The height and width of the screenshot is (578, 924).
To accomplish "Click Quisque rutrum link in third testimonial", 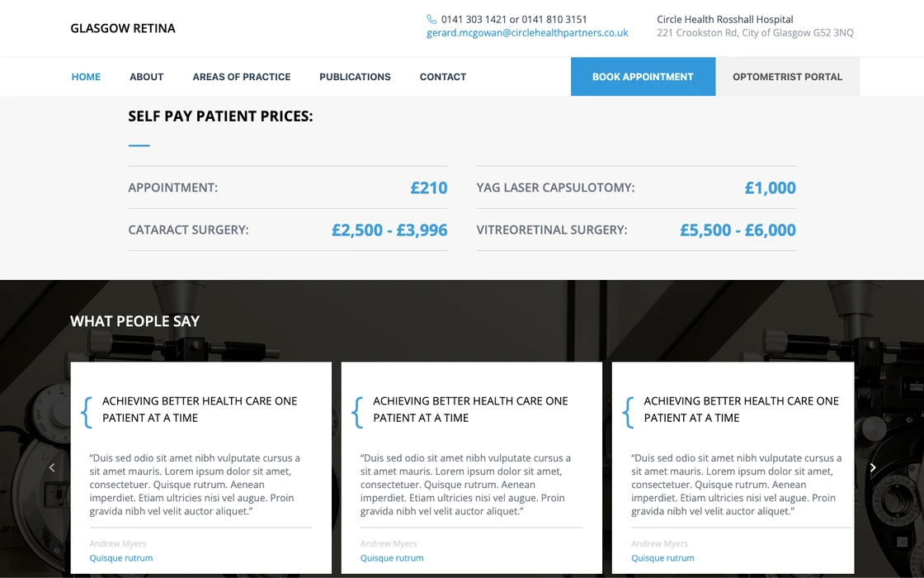I will 662,558.
